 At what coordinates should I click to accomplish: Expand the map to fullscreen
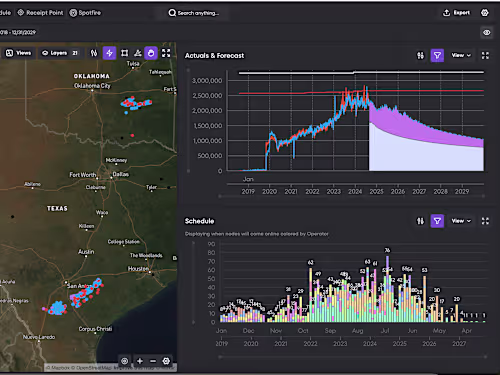coord(166,53)
